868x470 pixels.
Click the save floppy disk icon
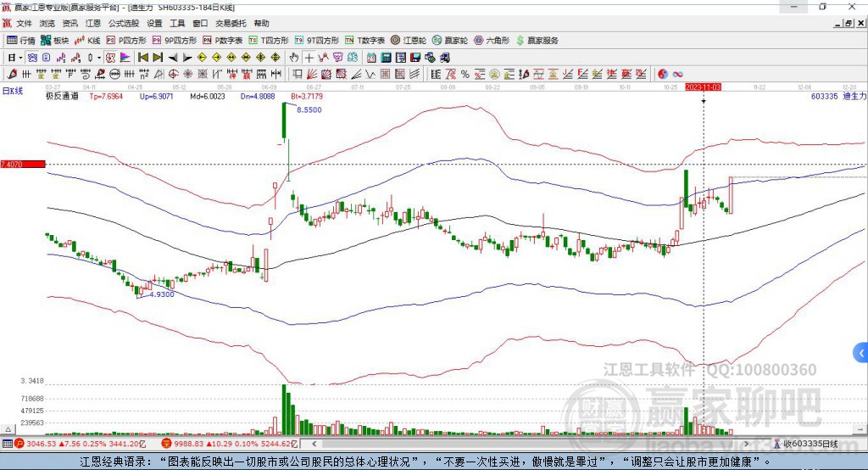point(415,58)
